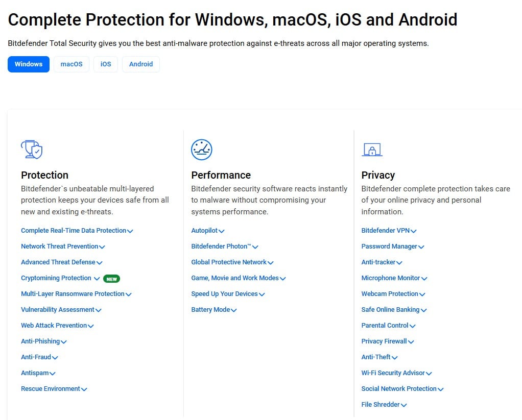Expand Multi-Layer Ransomware Protection
The image size is (522, 420).
pyautogui.click(x=76, y=294)
